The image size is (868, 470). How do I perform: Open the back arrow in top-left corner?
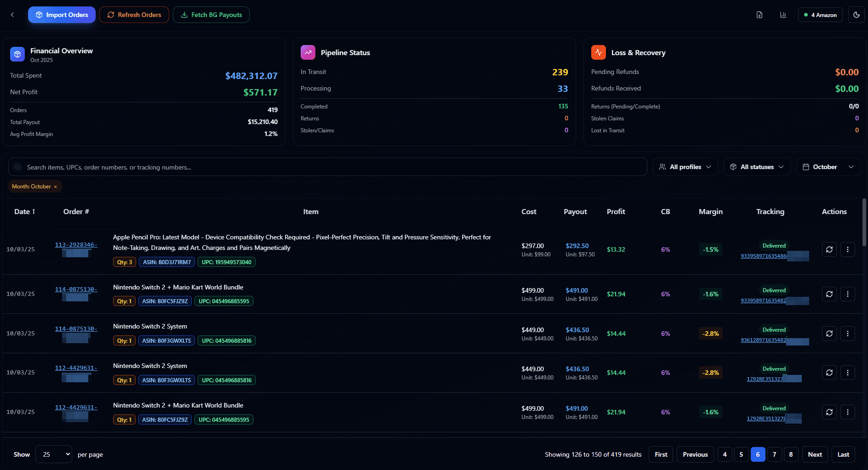pyautogui.click(x=12, y=14)
